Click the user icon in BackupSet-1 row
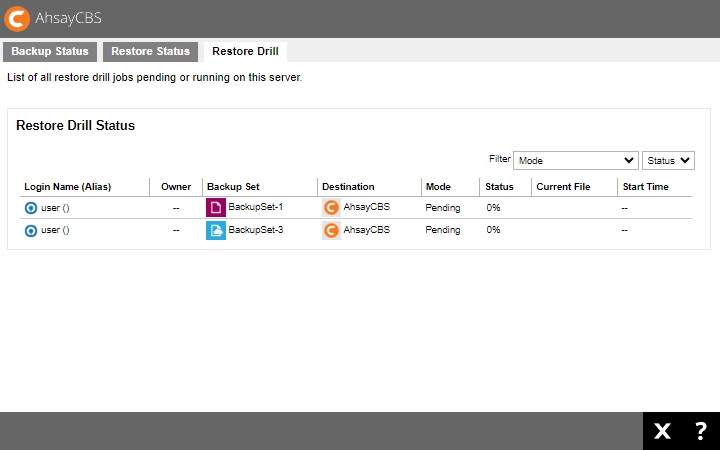Screen dimensions: 720x450 [31, 208]
